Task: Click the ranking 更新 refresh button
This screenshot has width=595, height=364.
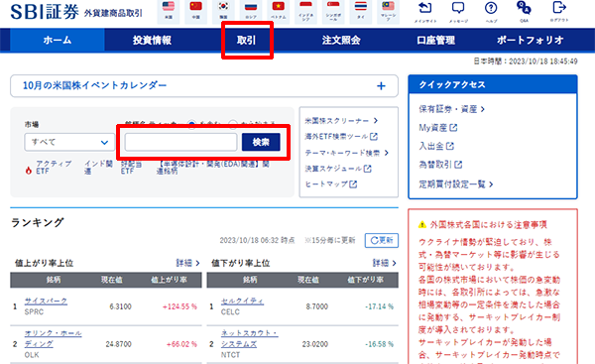Action: tap(382, 240)
